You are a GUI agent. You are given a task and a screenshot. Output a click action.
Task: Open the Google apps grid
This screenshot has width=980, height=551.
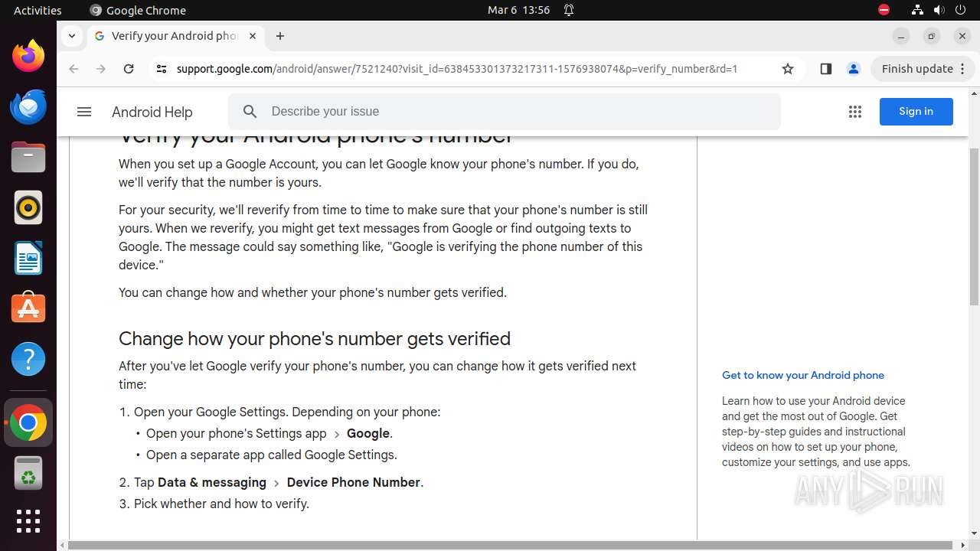pos(855,112)
